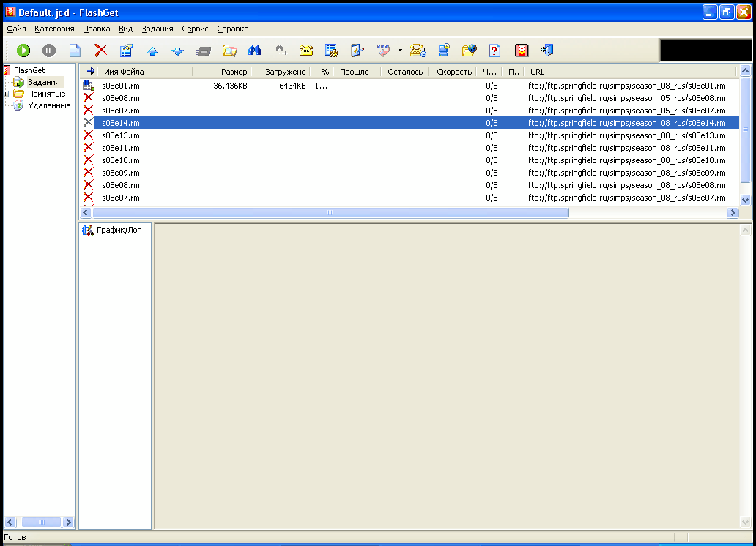Click job list scroll down arrow

[x=746, y=200]
